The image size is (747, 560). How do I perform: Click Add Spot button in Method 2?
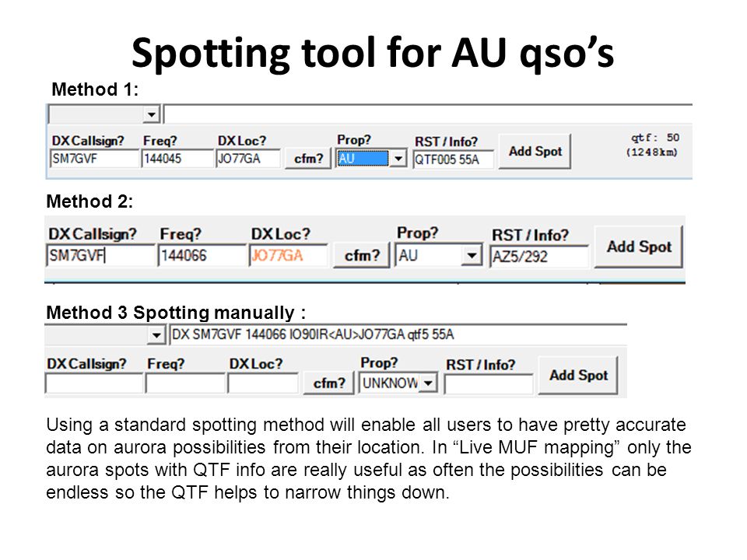click(x=638, y=247)
